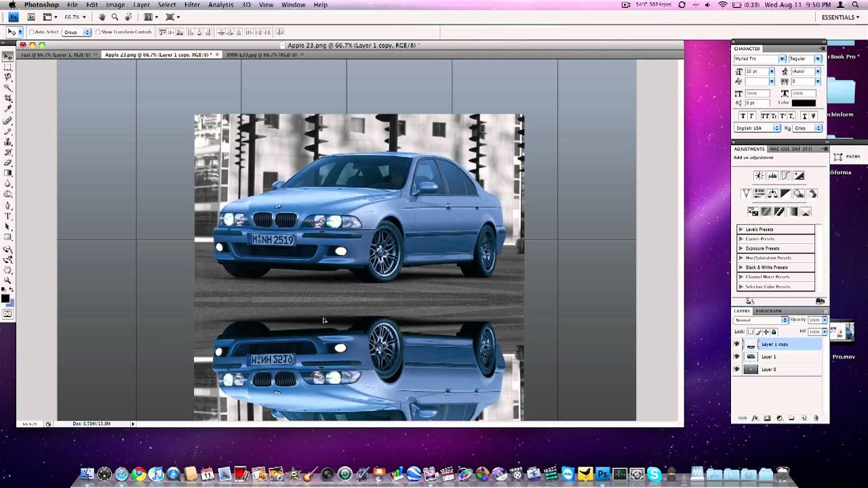Enable the Auto-Select checkbox
Image resolution: width=868 pixels, height=488 pixels.
coord(32,32)
